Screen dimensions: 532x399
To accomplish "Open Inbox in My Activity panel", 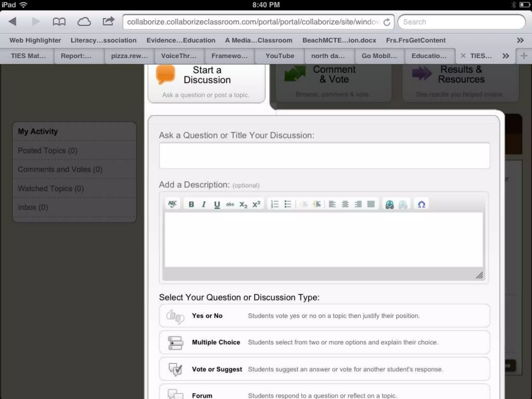I will (33, 207).
